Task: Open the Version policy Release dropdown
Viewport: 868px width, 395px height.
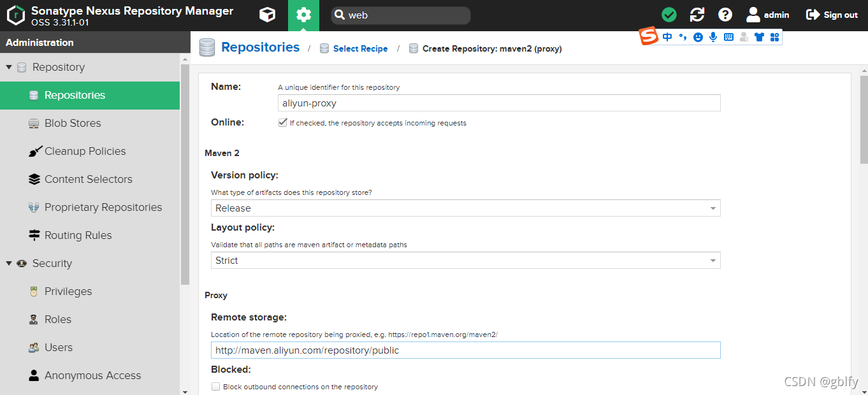Action: pyautogui.click(x=465, y=208)
